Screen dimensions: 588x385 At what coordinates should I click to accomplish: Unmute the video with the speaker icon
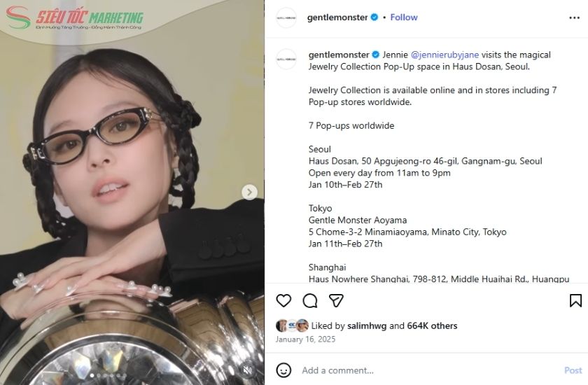coord(247,370)
